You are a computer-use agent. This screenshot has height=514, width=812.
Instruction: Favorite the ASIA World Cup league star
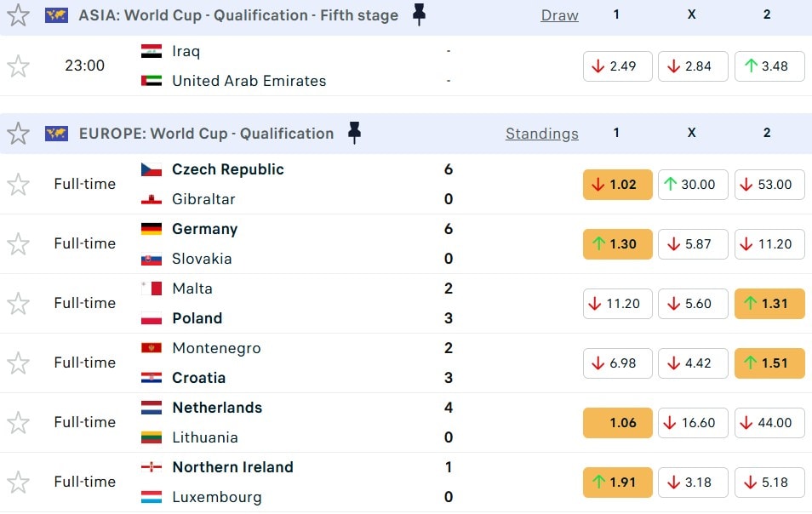coord(18,14)
